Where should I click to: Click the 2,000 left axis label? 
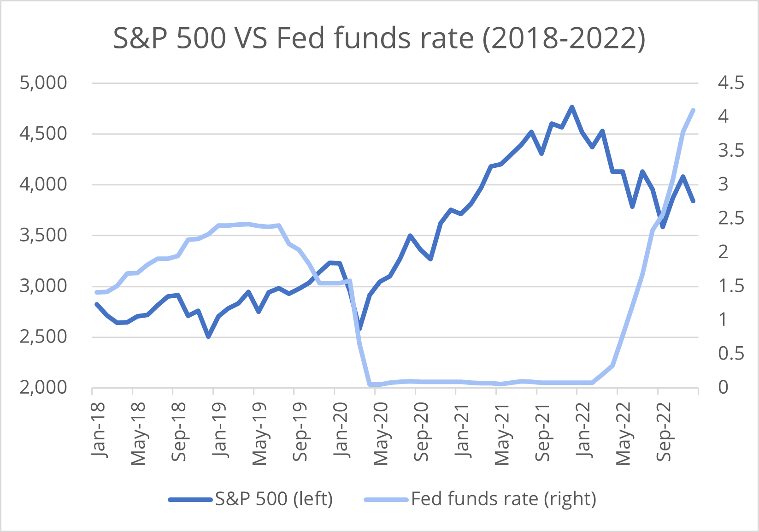coord(43,387)
